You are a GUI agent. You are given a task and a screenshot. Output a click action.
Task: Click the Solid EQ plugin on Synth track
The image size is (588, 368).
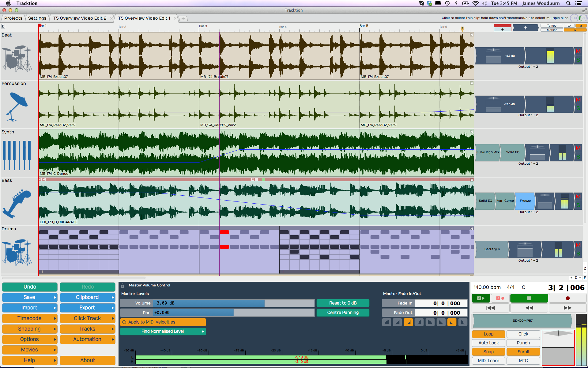[x=513, y=152]
